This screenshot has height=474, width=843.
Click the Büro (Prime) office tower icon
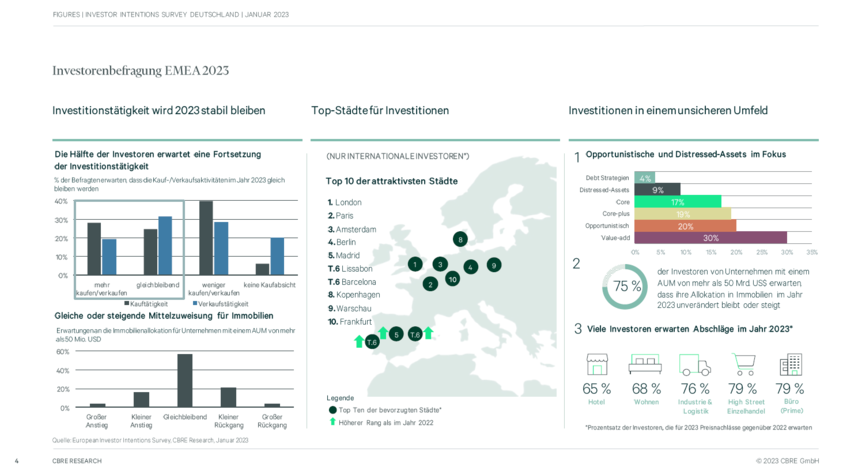coord(791,364)
